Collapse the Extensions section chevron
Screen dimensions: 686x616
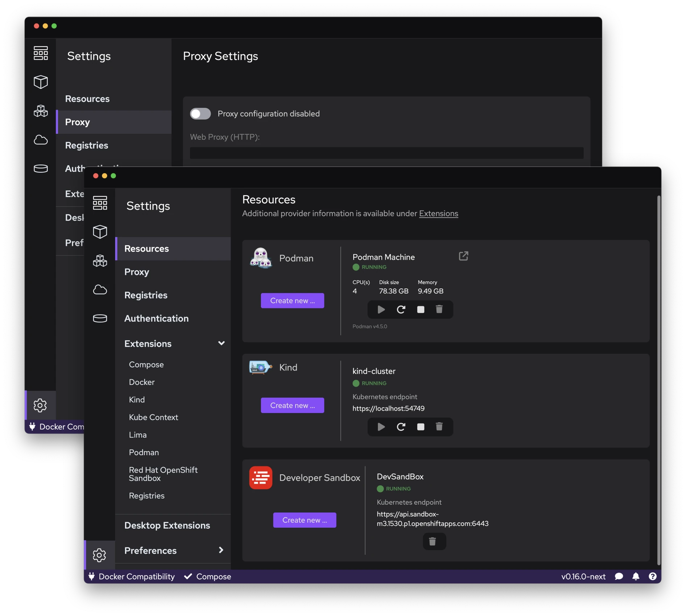tap(221, 343)
